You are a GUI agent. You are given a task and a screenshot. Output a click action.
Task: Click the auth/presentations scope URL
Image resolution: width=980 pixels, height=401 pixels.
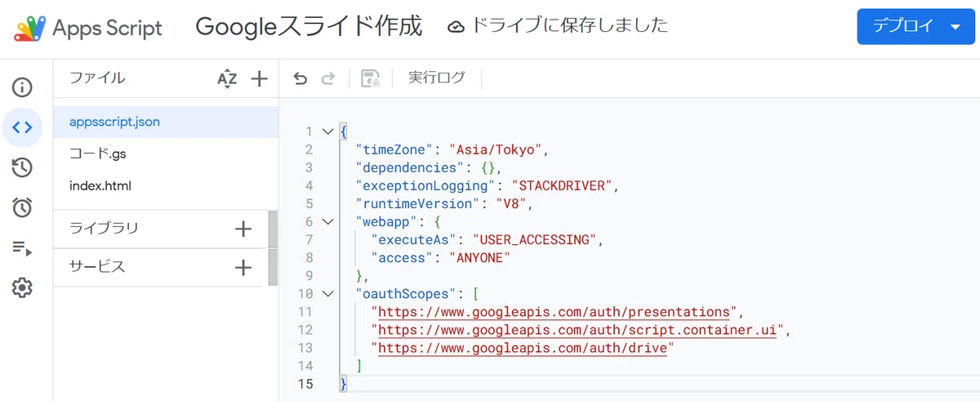tap(554, 312)
